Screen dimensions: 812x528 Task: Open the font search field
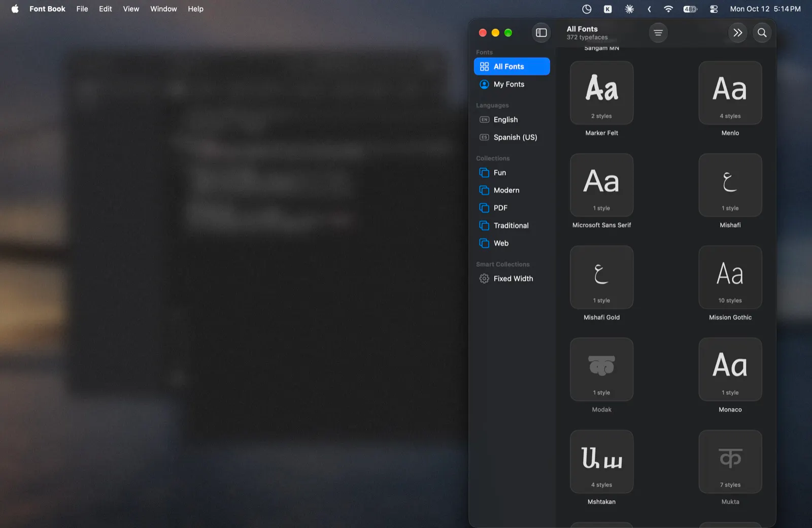[x=762, y=32]
